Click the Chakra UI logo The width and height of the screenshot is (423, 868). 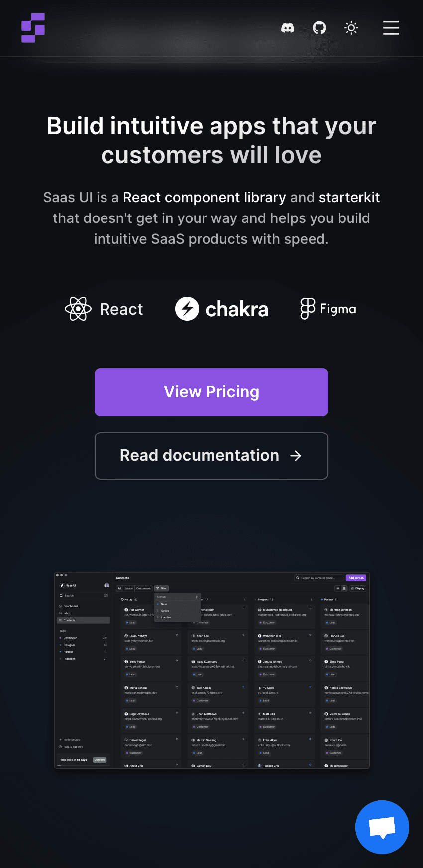(x=188, y=308)
